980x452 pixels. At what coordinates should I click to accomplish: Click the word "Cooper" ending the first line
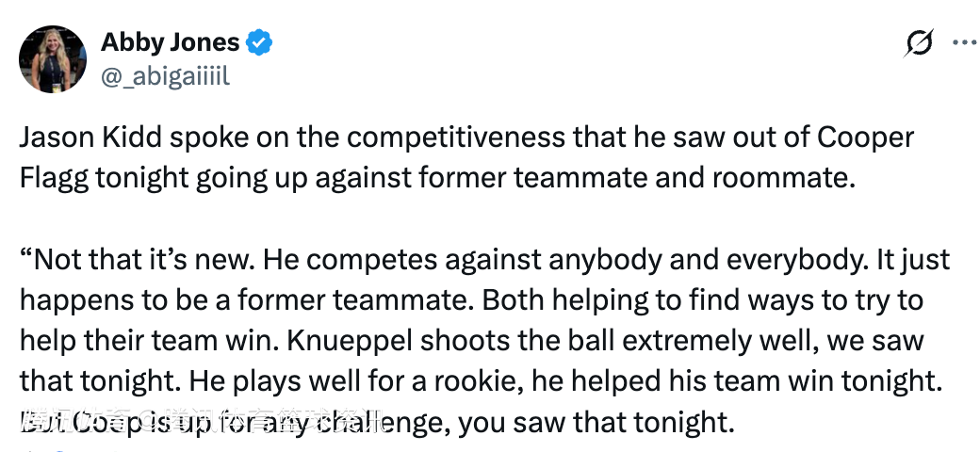pyautogui.click(x=865, y=138)
